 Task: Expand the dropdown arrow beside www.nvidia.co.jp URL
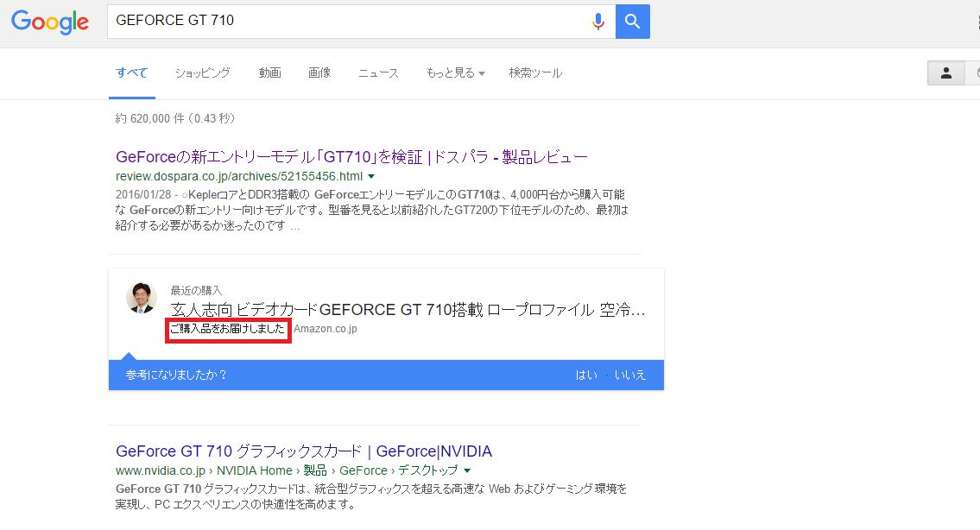pyautogui.click(x=467, y=470)
